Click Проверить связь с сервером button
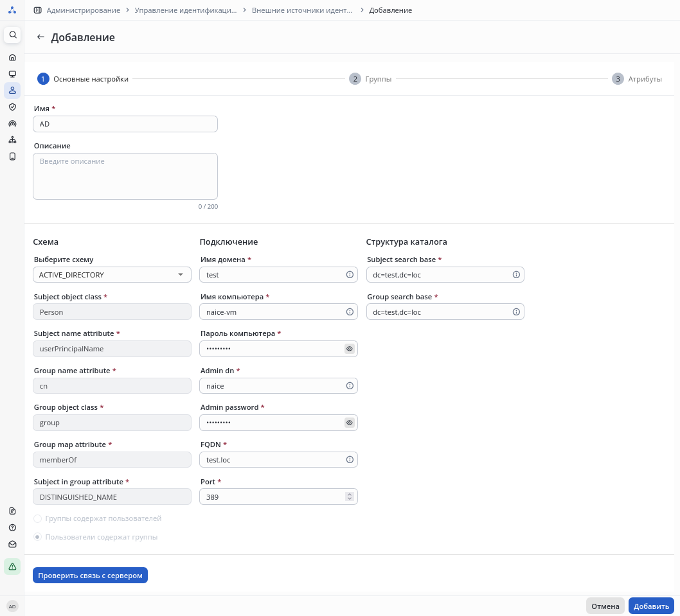 point(90,576)
